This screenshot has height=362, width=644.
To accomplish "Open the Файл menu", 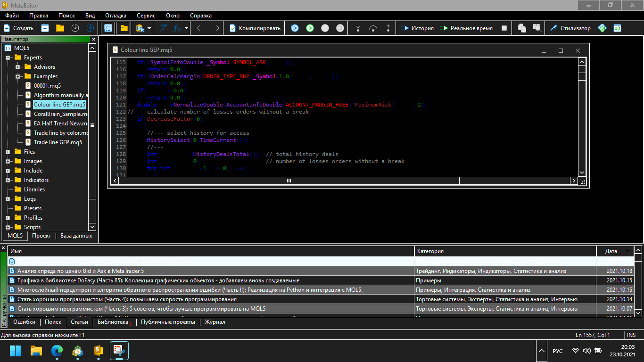I will [x=12, y=16].
